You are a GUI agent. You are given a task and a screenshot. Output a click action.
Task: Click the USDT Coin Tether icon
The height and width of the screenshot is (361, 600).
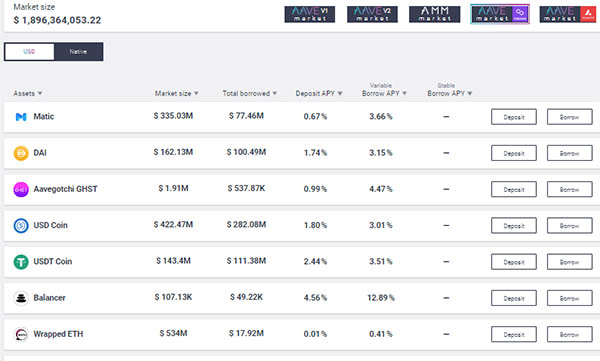(x=21, y=262)
